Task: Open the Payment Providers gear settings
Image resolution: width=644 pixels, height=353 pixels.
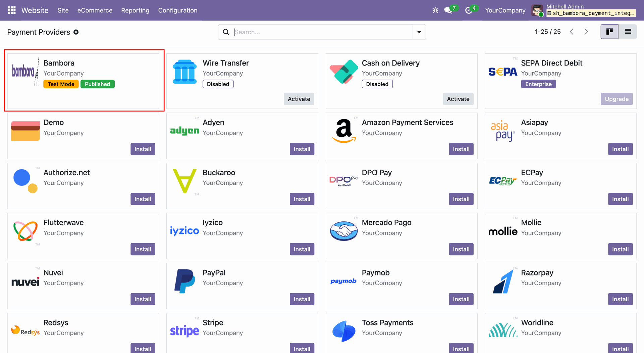Action: (76, 32)
